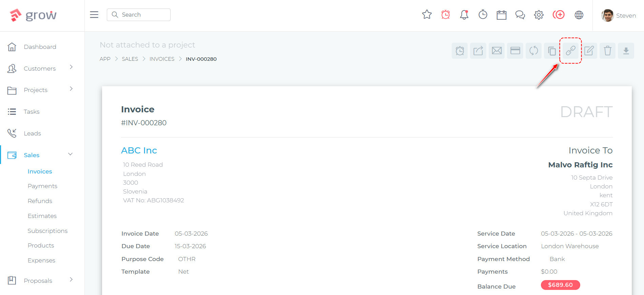Click the $689.60 balance due badge
This screenshot has height=295, width=644.
[560, 285]
